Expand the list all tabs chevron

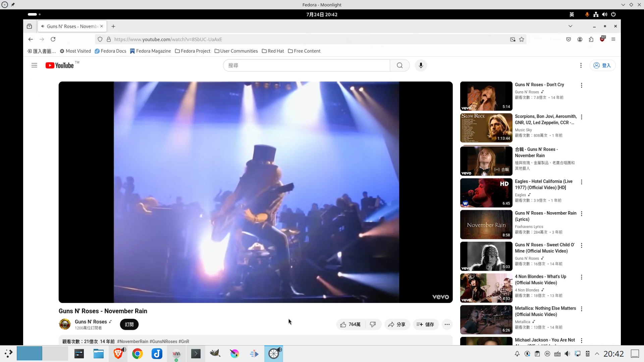coord(570,26)
